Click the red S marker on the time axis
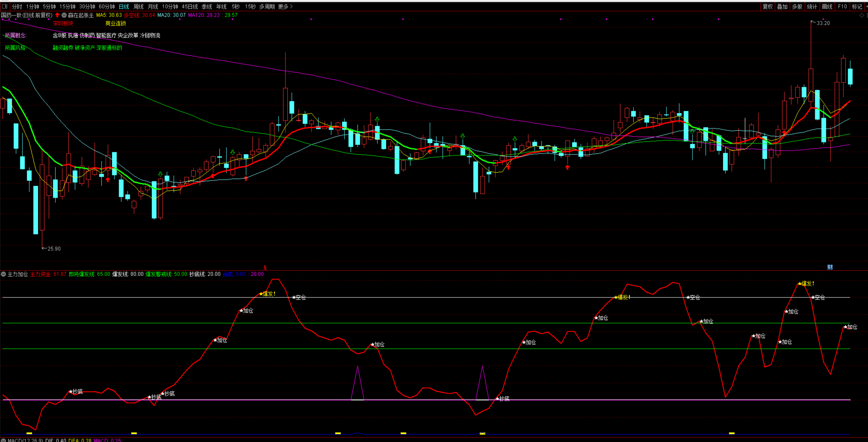Image resolution: width=868 pixels, height=442 pixels. coord(265,268)
